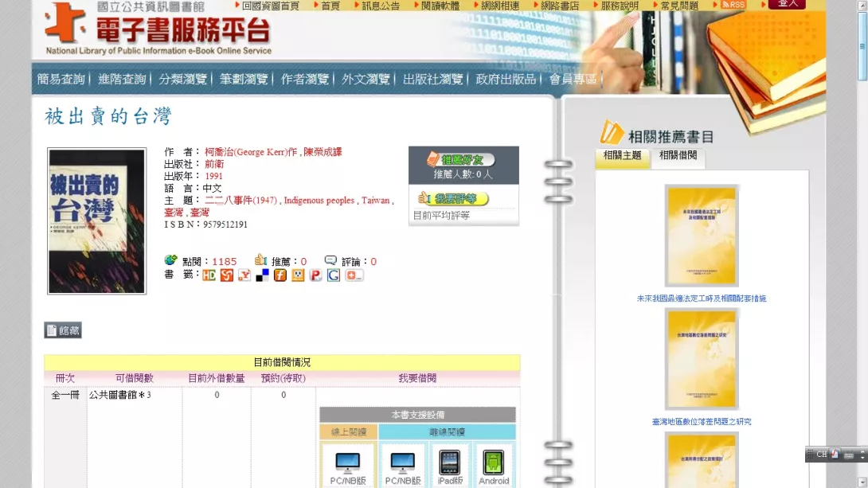Image resolution: width=868 pixels, height=488 pixels.
Task: Click subject link Taiwan
Action: click(x=376, y=201)
